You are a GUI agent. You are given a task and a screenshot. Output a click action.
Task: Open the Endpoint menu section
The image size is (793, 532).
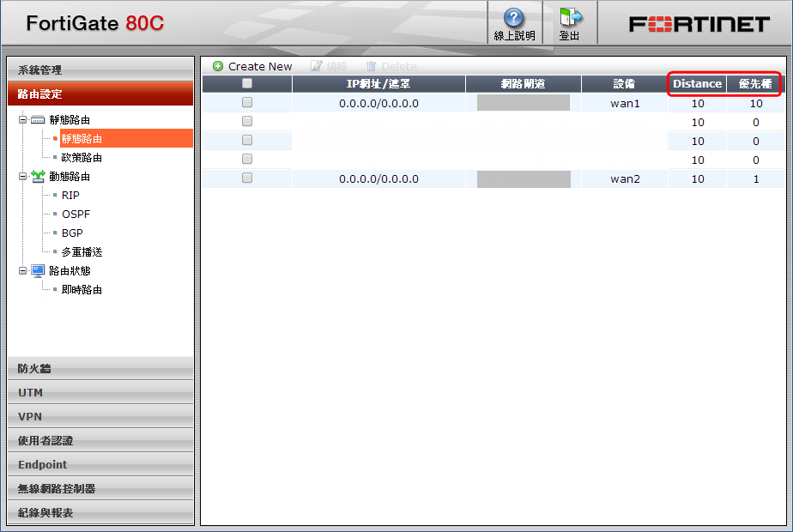[x=100, y=464]
